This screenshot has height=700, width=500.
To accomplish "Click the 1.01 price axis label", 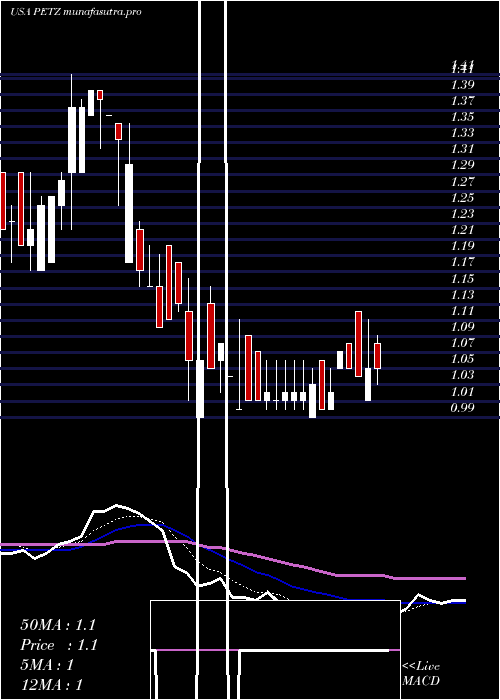I will tap(462, 392).
